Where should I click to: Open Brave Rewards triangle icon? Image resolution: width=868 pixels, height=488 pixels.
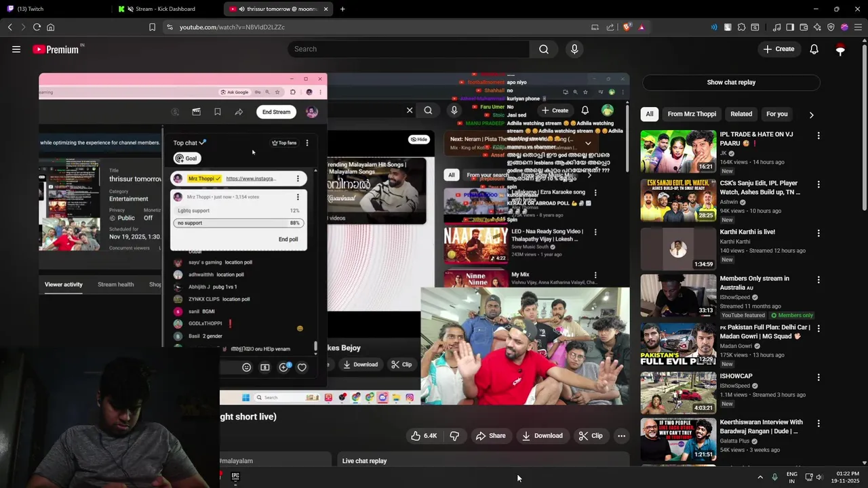(x=642, y=27)
